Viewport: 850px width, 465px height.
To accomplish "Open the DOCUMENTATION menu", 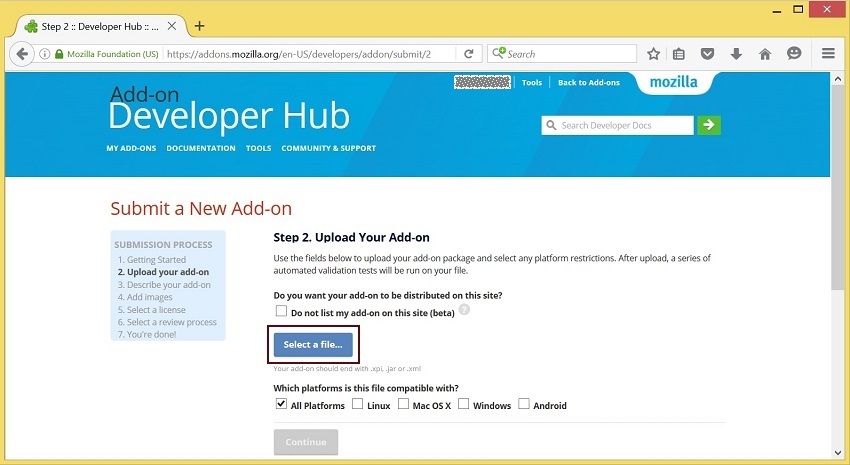I will click(201, 148).
